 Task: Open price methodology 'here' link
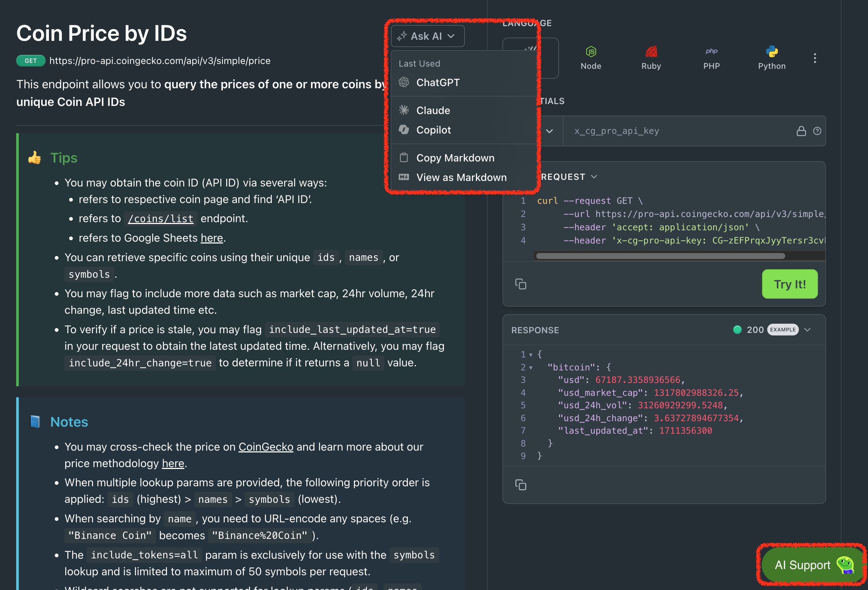coord(173,463)
